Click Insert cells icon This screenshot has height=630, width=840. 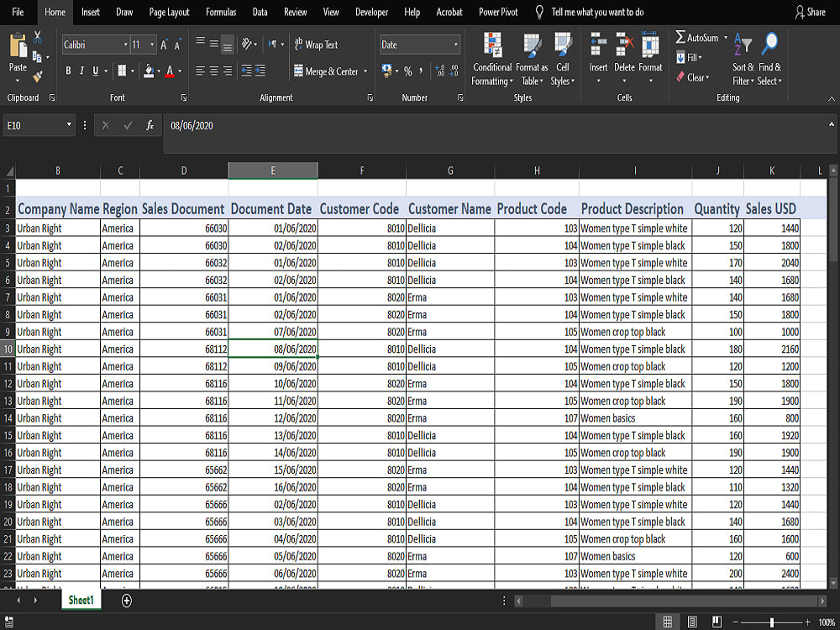598,45
